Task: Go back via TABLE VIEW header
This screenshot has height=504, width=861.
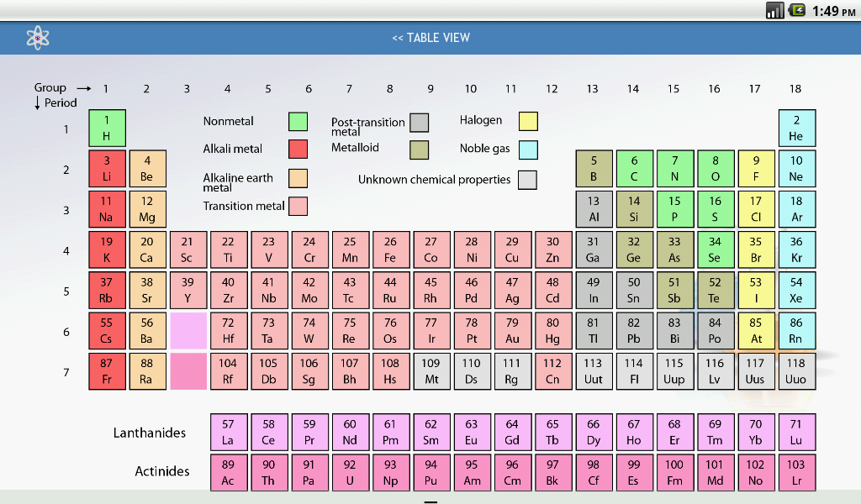Action: pos(430,38)
